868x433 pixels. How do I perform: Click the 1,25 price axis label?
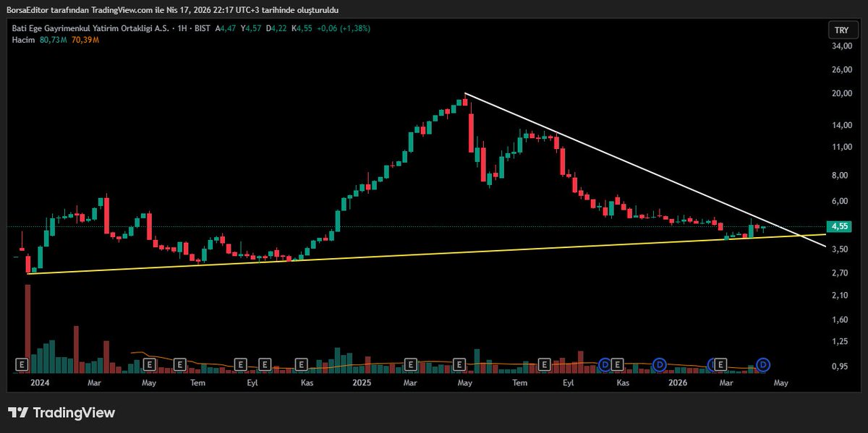[x=841, y=341]
